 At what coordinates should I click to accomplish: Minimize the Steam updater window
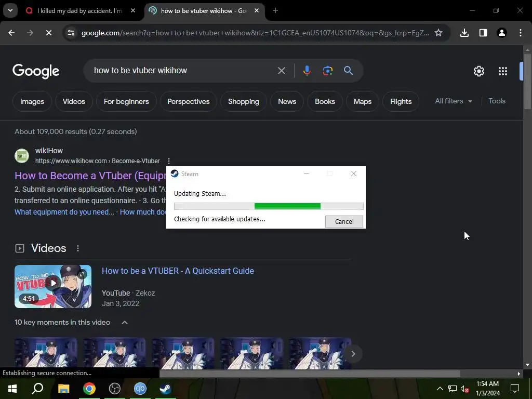pyautogui.click(x=307, y=174)
